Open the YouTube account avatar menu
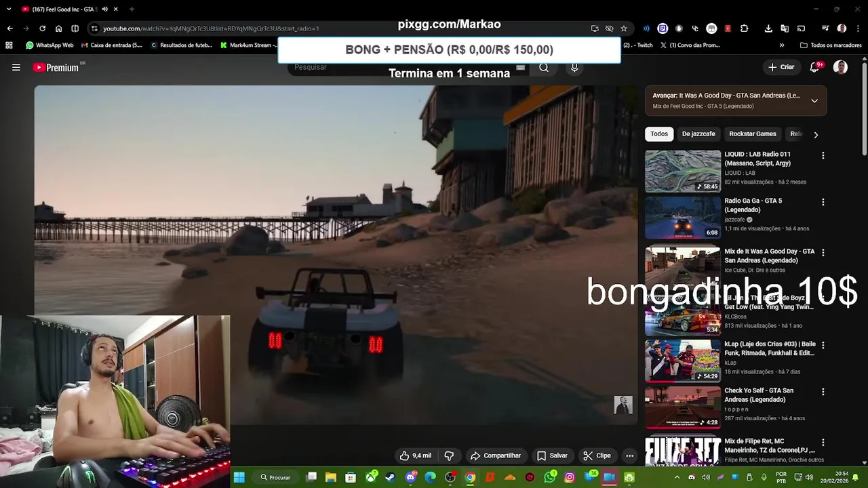 coord(840,67)
